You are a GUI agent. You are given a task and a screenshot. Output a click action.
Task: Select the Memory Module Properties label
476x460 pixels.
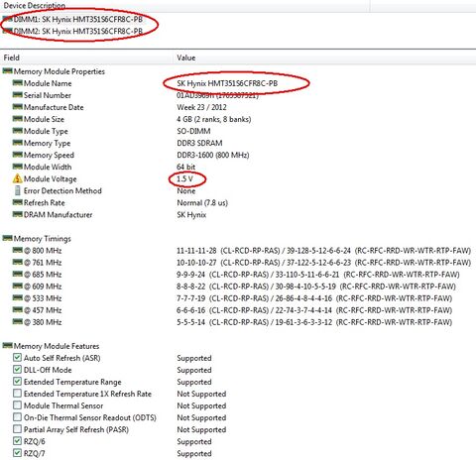coord(59,71)
